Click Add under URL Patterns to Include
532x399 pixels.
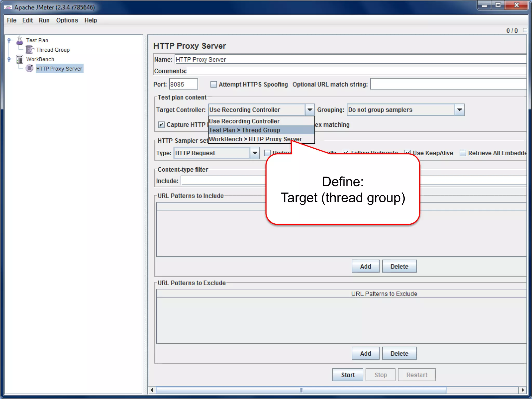click(x=365, y=266)
